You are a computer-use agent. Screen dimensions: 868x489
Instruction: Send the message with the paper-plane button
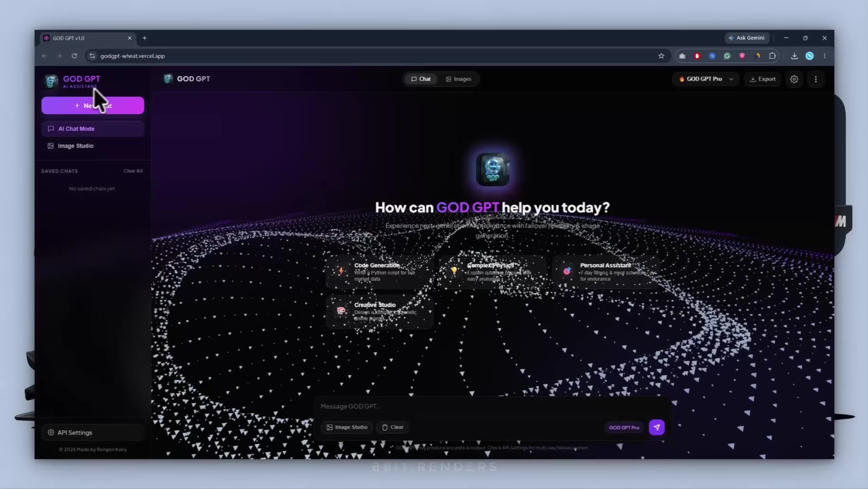(x=656, y=427)
